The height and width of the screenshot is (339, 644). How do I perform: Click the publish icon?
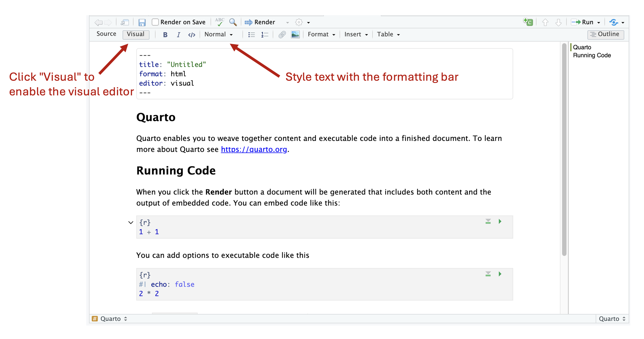[613, 22]
